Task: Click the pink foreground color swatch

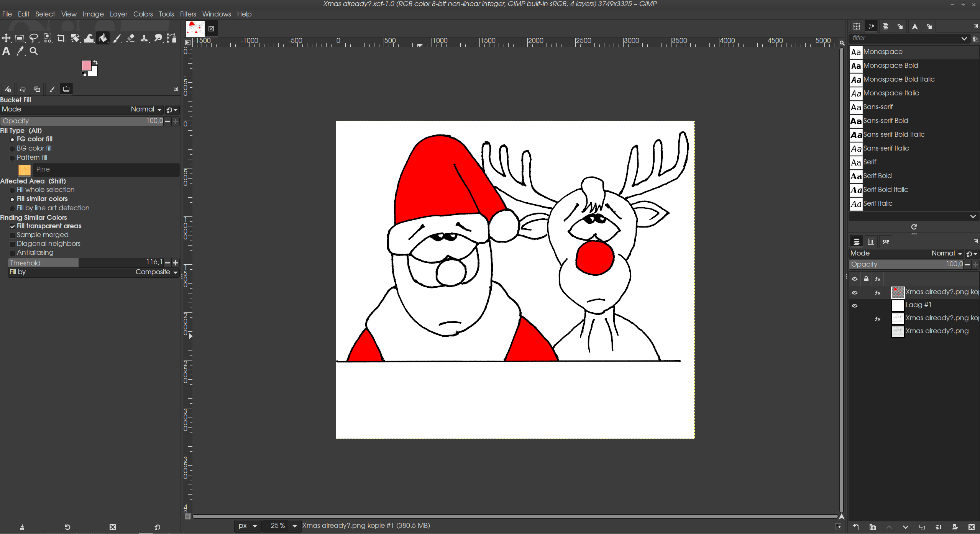Action: click(x=86, y=65)
